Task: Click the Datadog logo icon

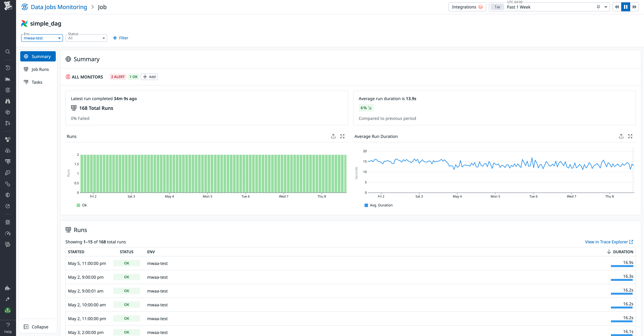Action: 8,6
